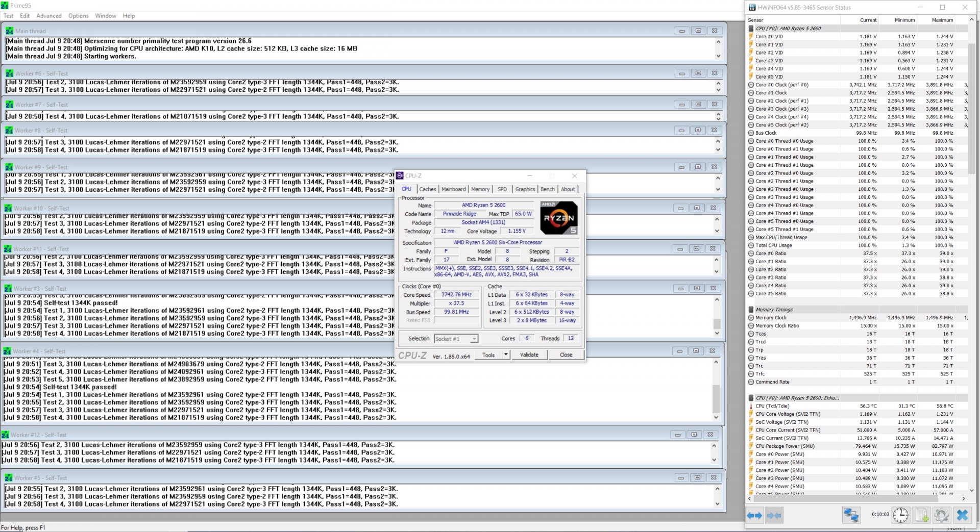Click the Worker #12 window icon
The image size is (980, 532).
click(5, 435)
